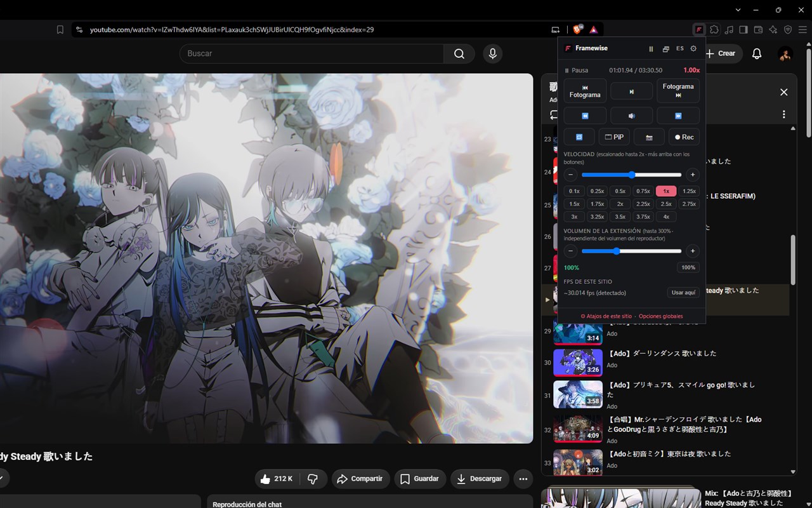Increase speed with the Velocidad plus button
The height and width of the screenshot is (508, 812).
(693, 175)
